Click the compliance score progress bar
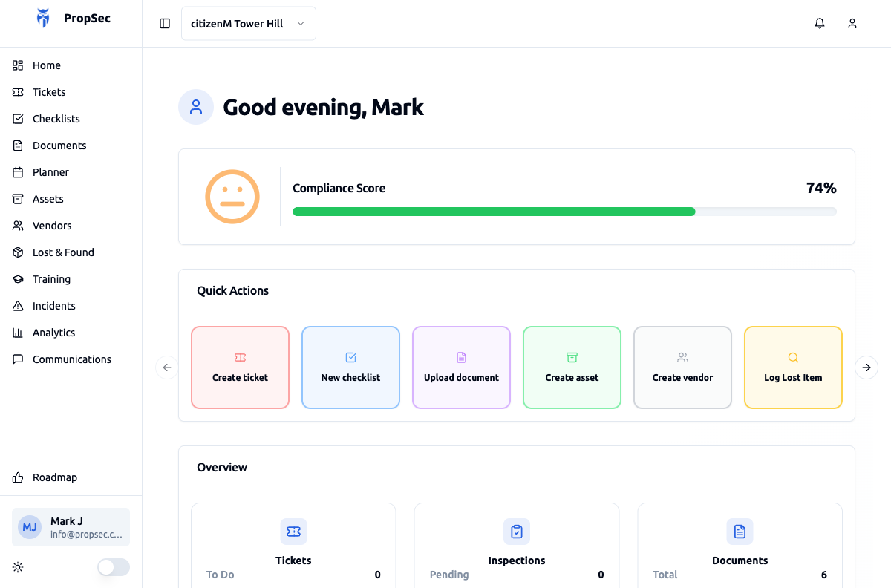 pyautogui.click(x=564, y=212)
